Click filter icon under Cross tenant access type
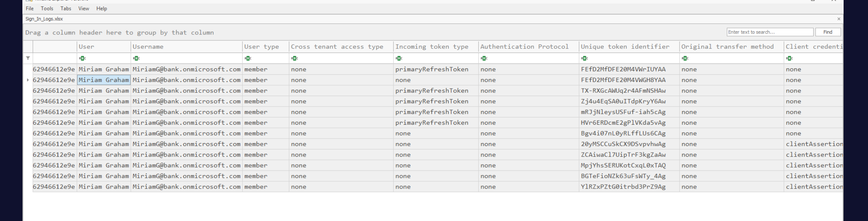 tap(294, 58)
